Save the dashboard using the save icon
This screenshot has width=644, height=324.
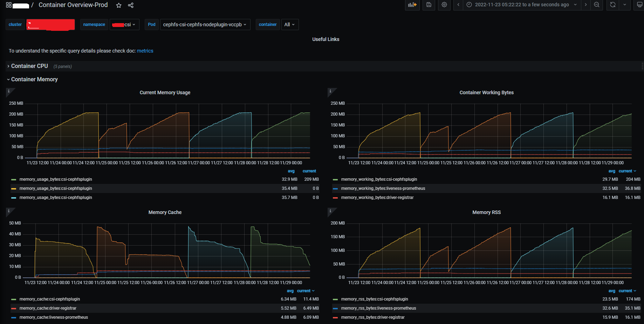429,5
